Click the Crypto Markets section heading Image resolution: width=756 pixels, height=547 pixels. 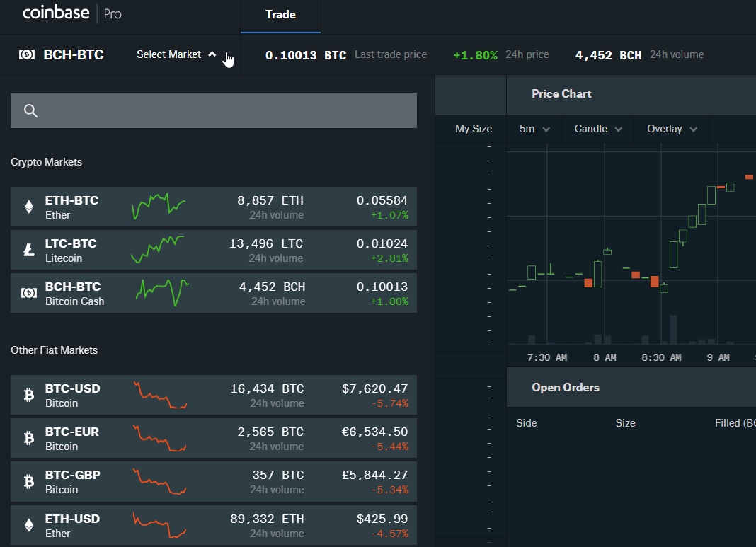[x=46, y=162]
